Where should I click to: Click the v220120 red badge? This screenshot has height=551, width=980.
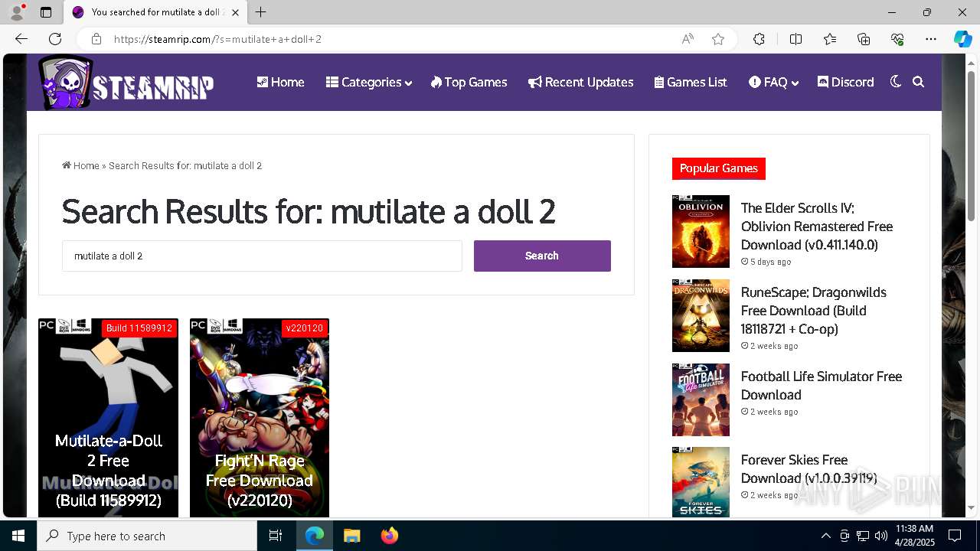click(x=305, y=328)
